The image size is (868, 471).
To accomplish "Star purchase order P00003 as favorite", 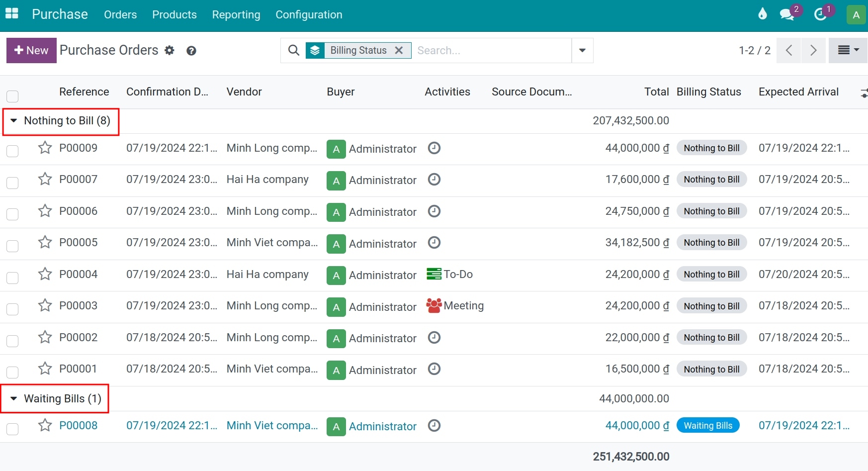I will pyautogui.click(x=45, y=305).
